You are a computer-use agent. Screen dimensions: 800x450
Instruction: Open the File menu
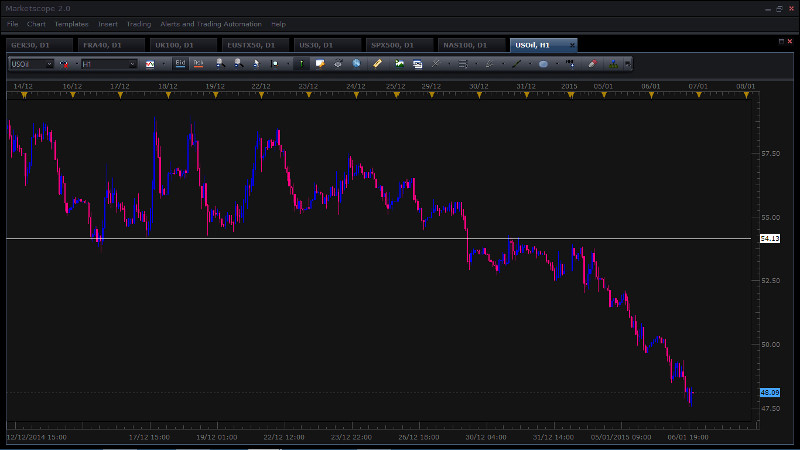pos(12,24)
